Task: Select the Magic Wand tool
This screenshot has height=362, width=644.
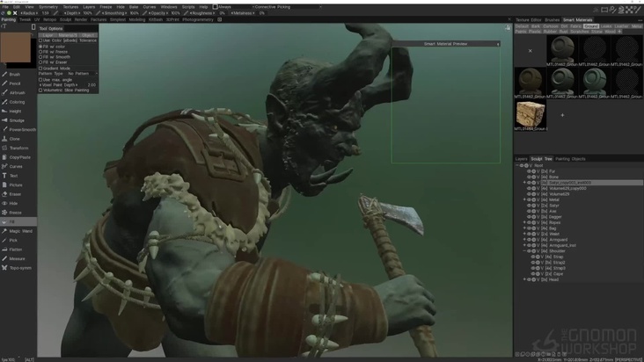Action: tap(20, 231)
